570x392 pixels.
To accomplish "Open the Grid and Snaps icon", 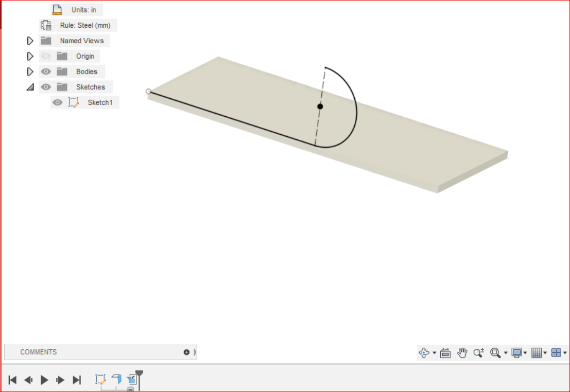I will pyautogui.click(x=537, y=353).
